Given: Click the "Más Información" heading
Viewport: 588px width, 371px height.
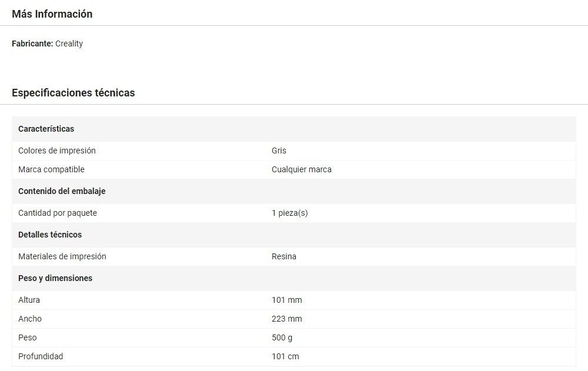Looking at the screenshot, I should click(52, 14).
